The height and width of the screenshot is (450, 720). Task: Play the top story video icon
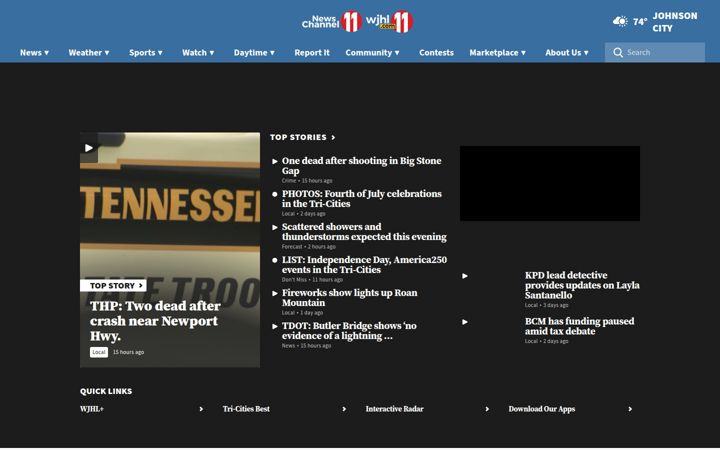[89, 148]
